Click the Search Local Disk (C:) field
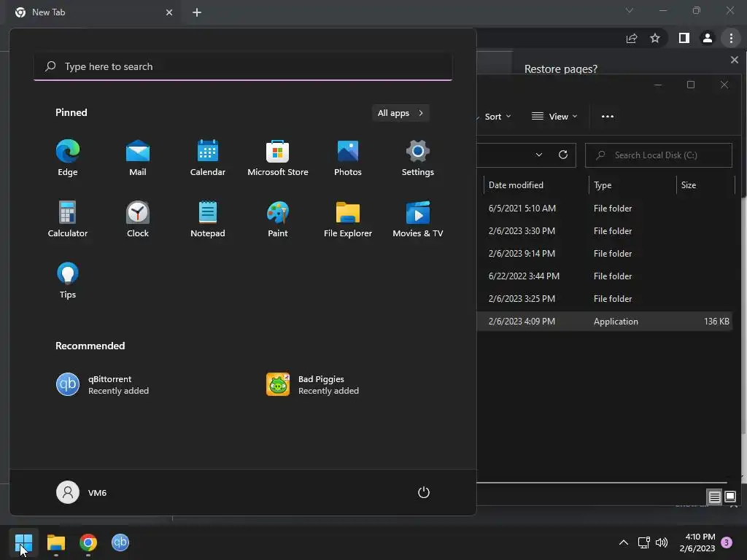The image size is (747, 560). 659,155
